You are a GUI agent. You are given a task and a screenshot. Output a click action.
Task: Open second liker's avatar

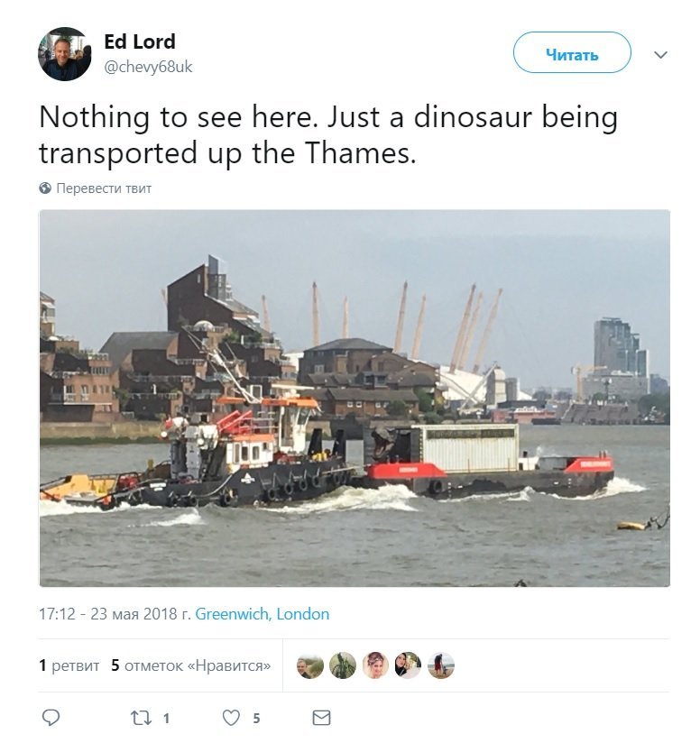(x=343, y=665)
